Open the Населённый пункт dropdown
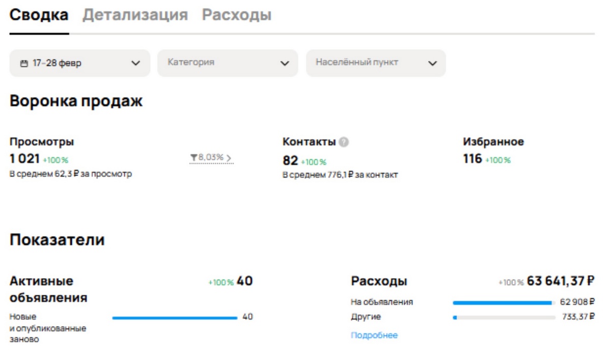 375,63
